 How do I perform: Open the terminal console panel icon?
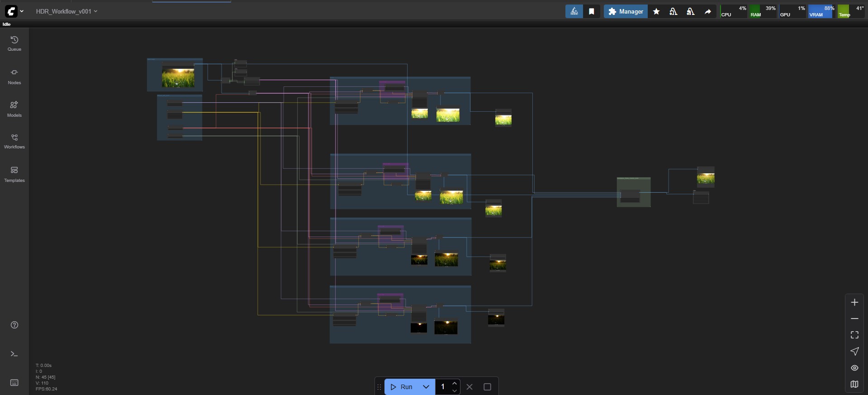tap(14, 354)
